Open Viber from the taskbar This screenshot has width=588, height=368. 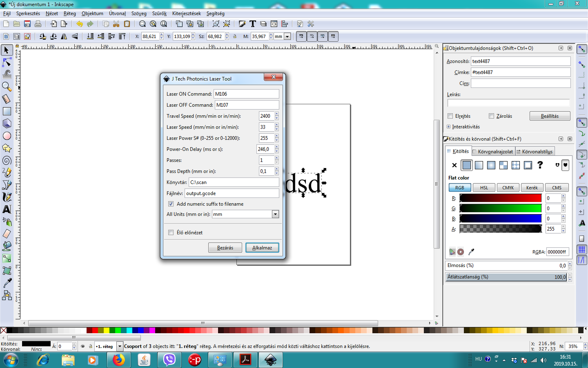click(x=169, y=360)
